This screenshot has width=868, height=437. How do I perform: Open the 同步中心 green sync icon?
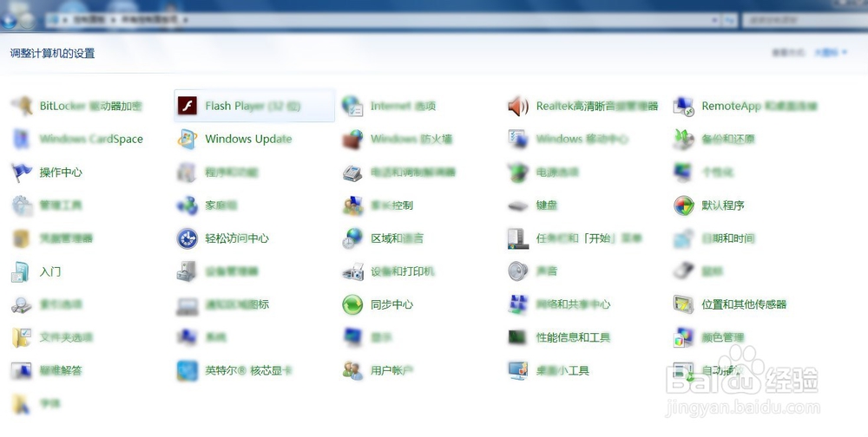(352, 305)
